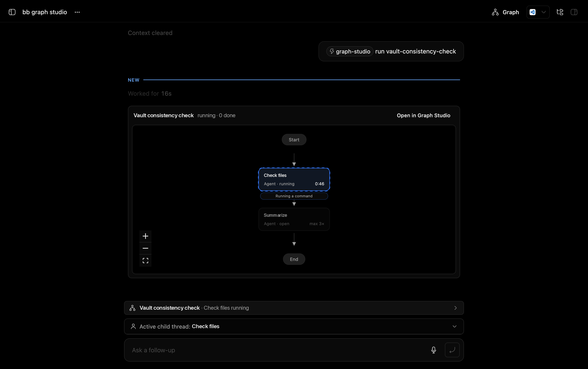Click the max 3× label on Summarize
The height and width of the screenshot is (369, 588).
(317, 224)
